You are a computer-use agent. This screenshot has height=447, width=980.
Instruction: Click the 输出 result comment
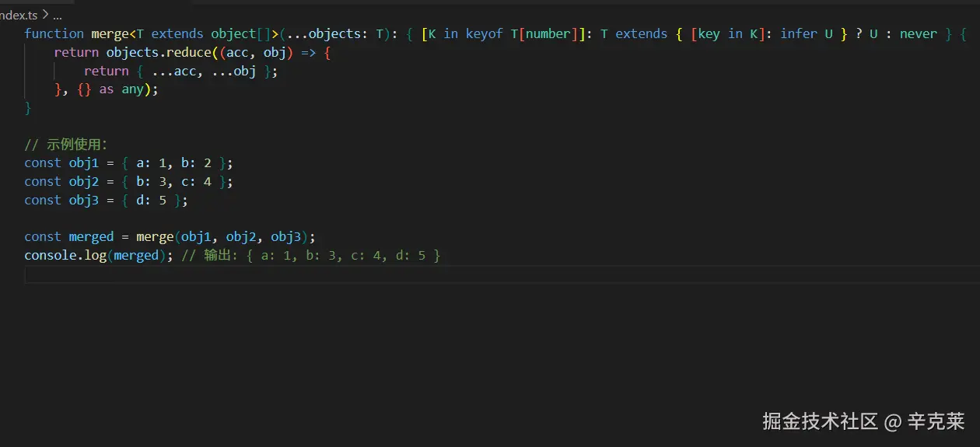coord(311,256)
